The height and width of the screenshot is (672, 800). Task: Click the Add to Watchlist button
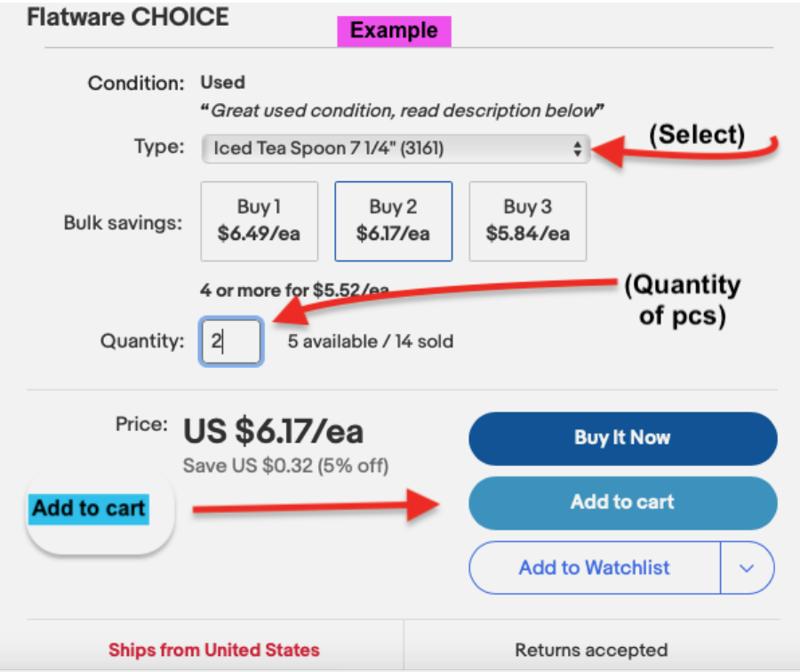(594, 568)
